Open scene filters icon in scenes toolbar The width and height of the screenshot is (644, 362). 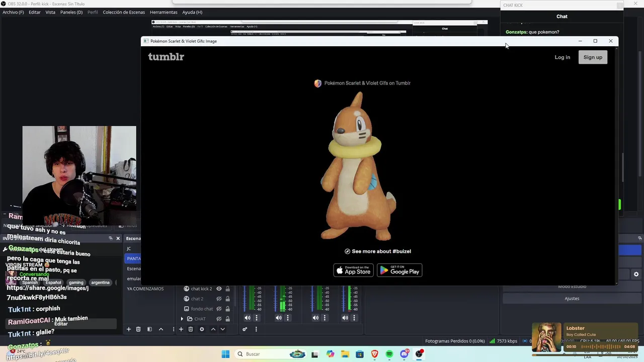149,329
